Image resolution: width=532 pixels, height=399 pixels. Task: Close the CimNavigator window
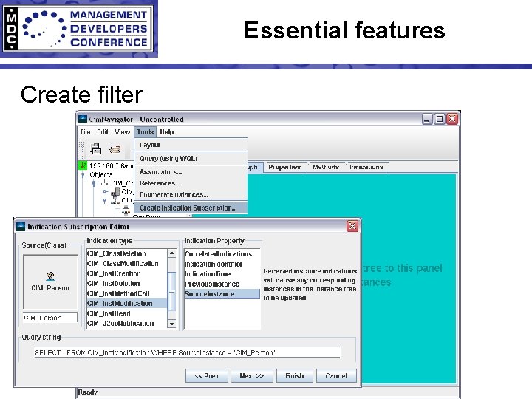click(x=452, y=119)
